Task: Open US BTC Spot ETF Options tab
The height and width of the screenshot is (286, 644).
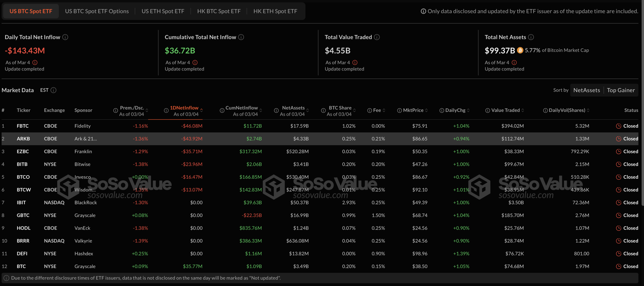Action: click(x=97, y=11)
